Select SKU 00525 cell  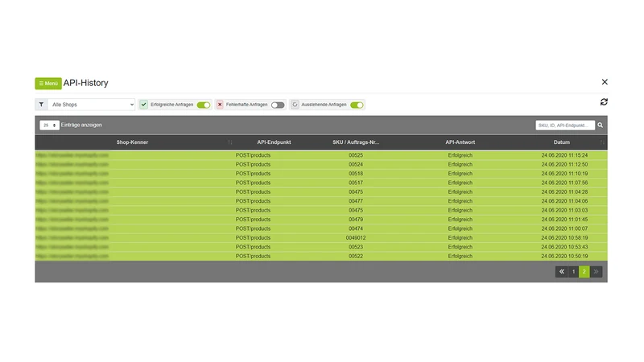coord(356,155)
